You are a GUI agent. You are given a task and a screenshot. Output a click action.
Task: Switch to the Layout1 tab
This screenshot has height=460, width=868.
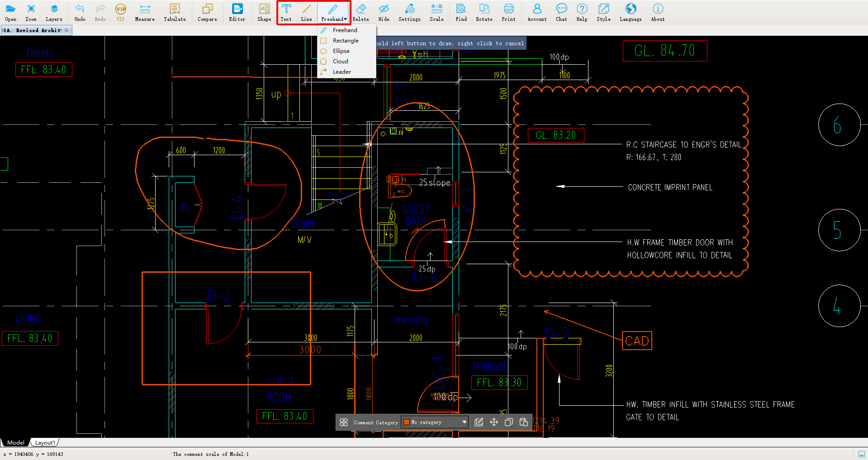pos(45,443)
